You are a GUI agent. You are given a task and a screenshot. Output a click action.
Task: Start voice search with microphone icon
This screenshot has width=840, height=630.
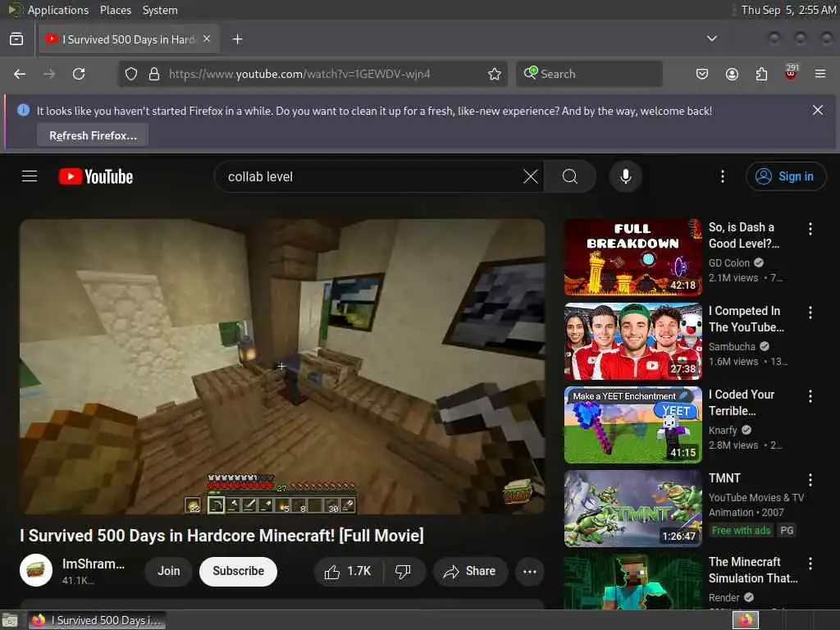coord(625,176)
